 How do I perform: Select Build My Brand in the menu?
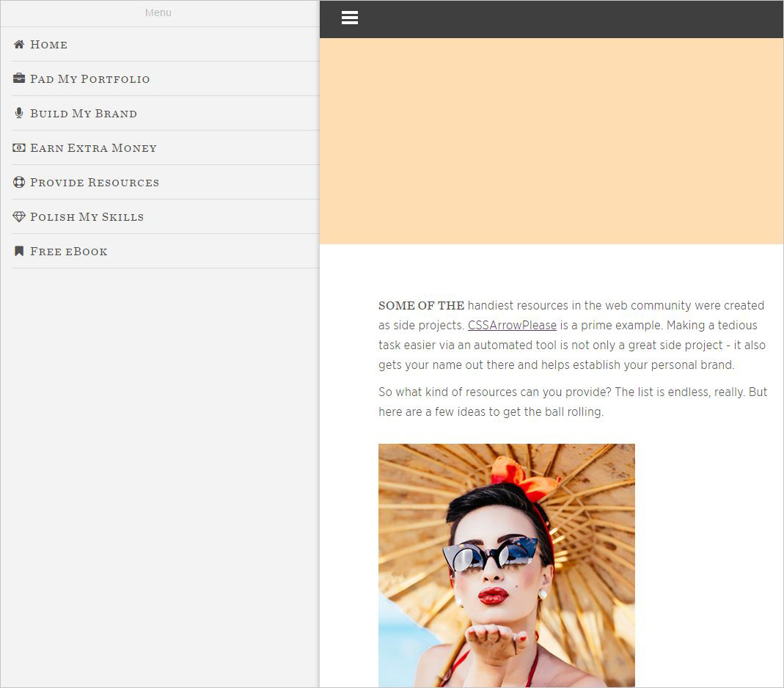point(165,114)
